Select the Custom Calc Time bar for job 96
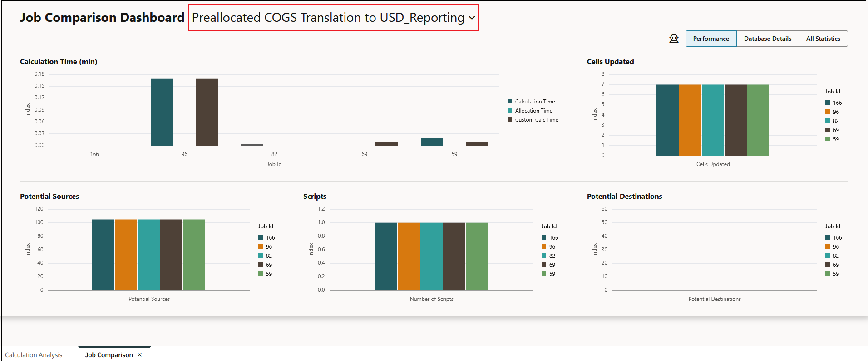Viewport: 868px width, 364px height. 207,112
